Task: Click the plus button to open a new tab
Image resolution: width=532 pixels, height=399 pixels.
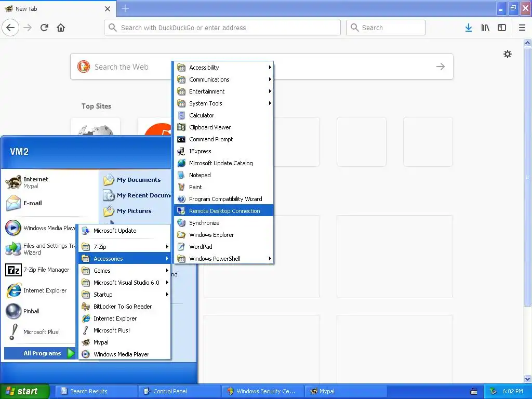Action: 125,8
